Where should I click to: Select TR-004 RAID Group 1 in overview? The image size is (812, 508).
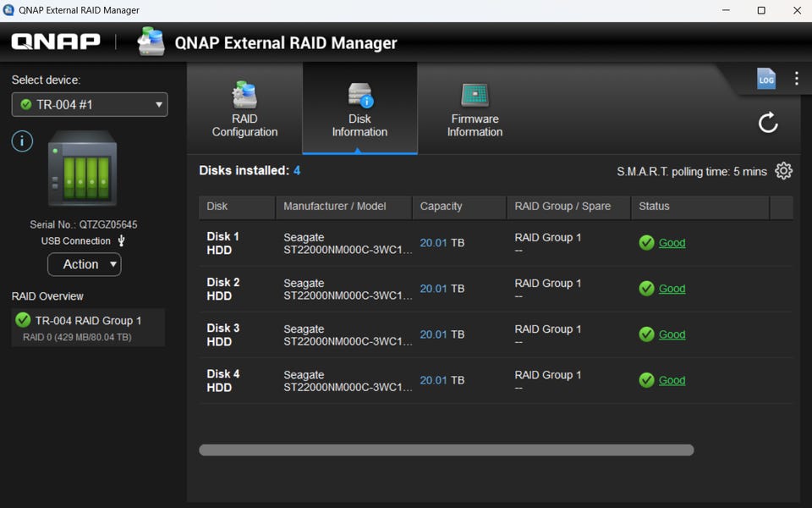(88, 328)
